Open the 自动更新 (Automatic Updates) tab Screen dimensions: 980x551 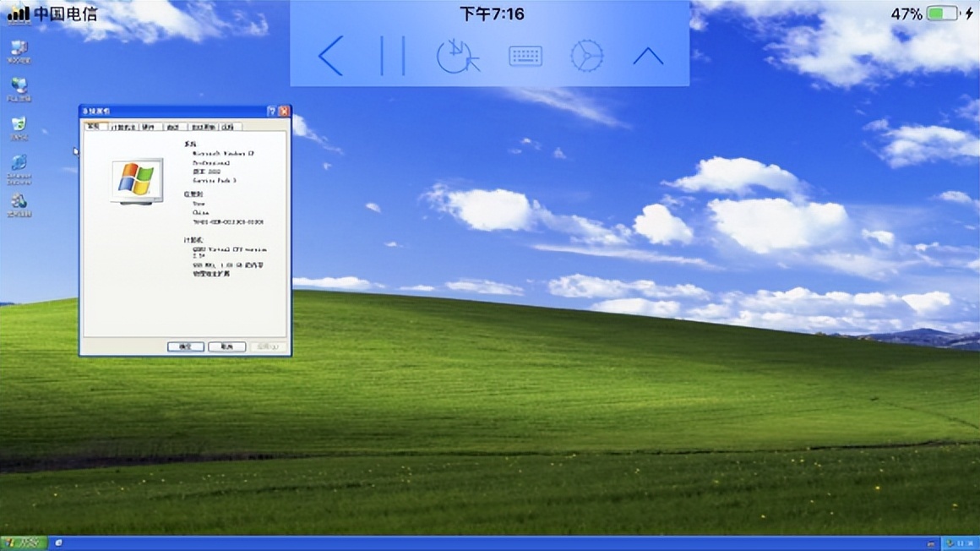204,127
